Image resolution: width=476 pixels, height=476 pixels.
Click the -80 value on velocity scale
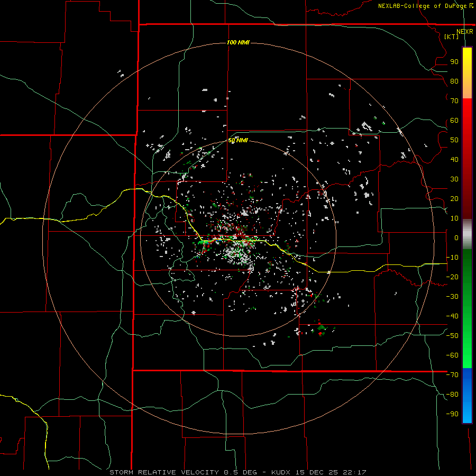(x=452, y=395)
